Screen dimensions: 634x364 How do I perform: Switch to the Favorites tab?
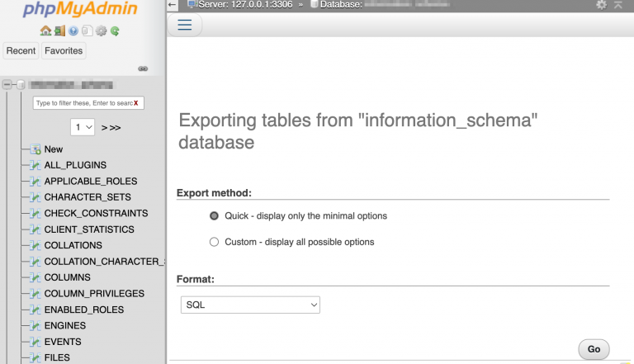point(64,51)
